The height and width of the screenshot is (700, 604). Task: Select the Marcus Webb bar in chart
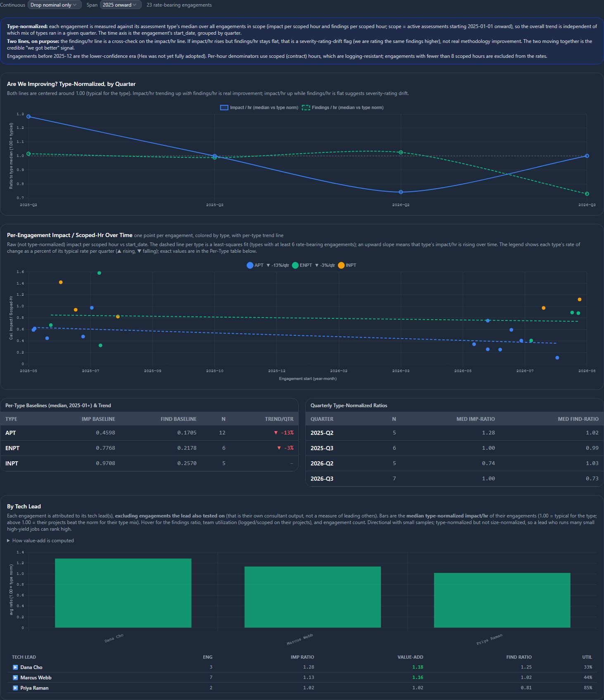(x=313, y=597)
